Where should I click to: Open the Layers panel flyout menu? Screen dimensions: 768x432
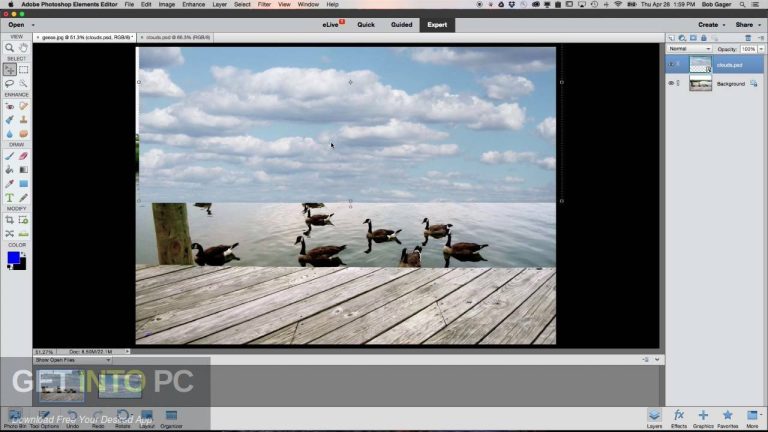click(x=760, y=38)
